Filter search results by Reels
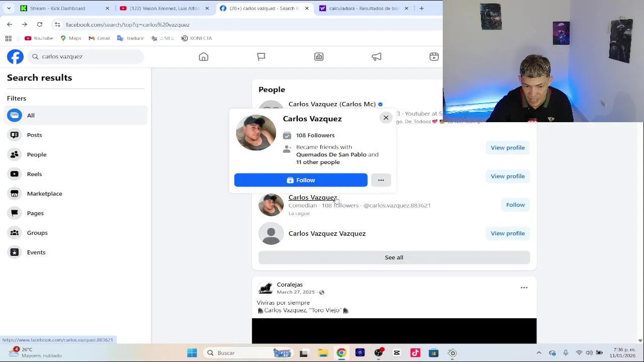The image size is (644, 362). coord(75,174)
